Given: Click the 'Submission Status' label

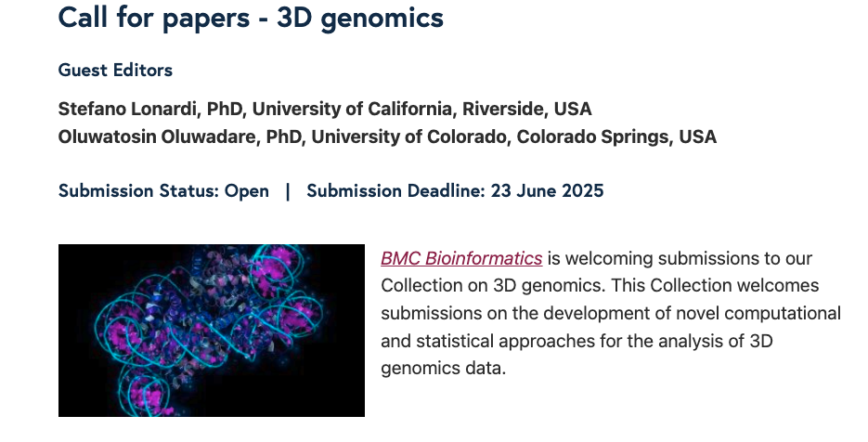Looking at the screenshot, I should pyautogui.click(x=138, y=191).
